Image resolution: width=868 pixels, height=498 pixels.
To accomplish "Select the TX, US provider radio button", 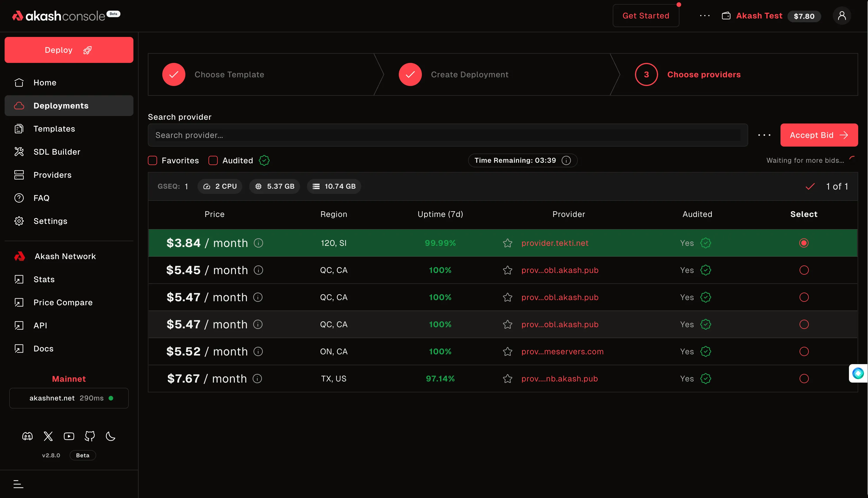I will 804,379.
